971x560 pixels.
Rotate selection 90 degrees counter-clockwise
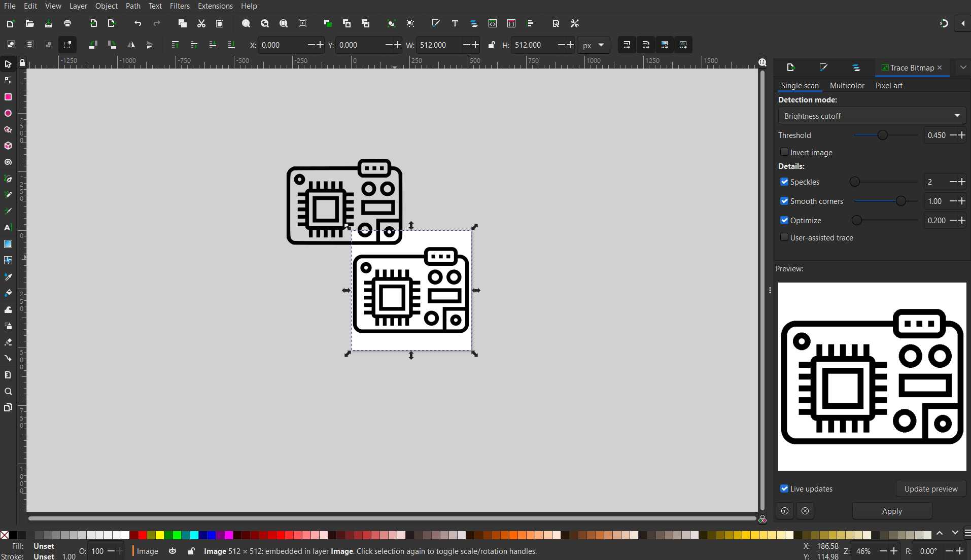click(x=93, y=45)
